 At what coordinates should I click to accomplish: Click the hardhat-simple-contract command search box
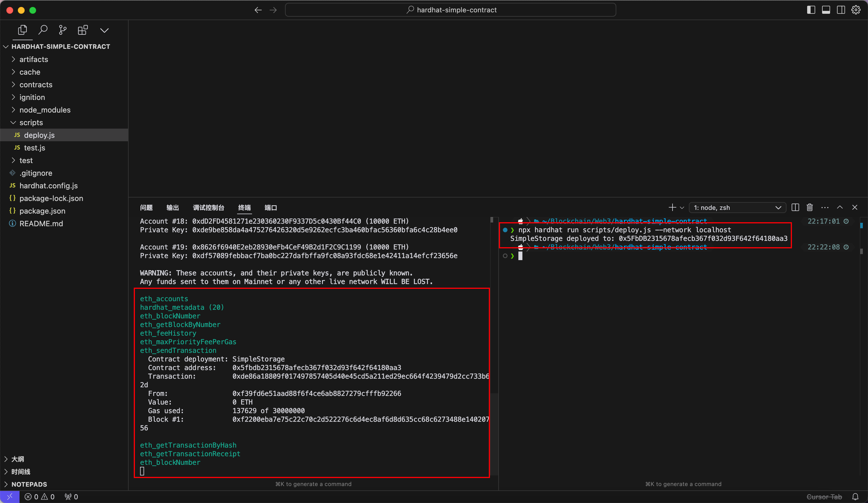click(x=451, y=10)
